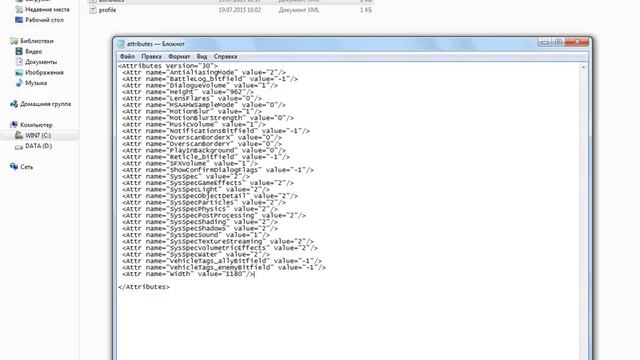Open Библиотеки in navigation pane
Image resolution: width=640 pixels, height=360 pixels.
coord(37,41)
